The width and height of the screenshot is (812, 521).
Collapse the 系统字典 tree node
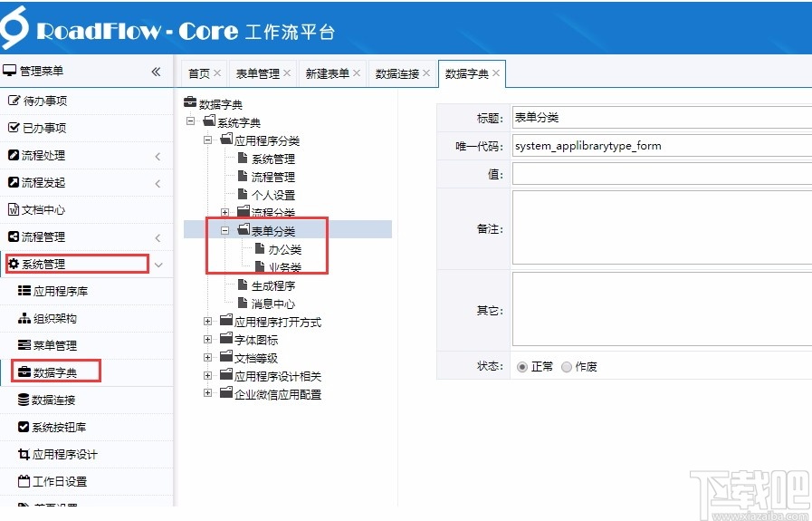pyautogui.click(x=191, y=121)
